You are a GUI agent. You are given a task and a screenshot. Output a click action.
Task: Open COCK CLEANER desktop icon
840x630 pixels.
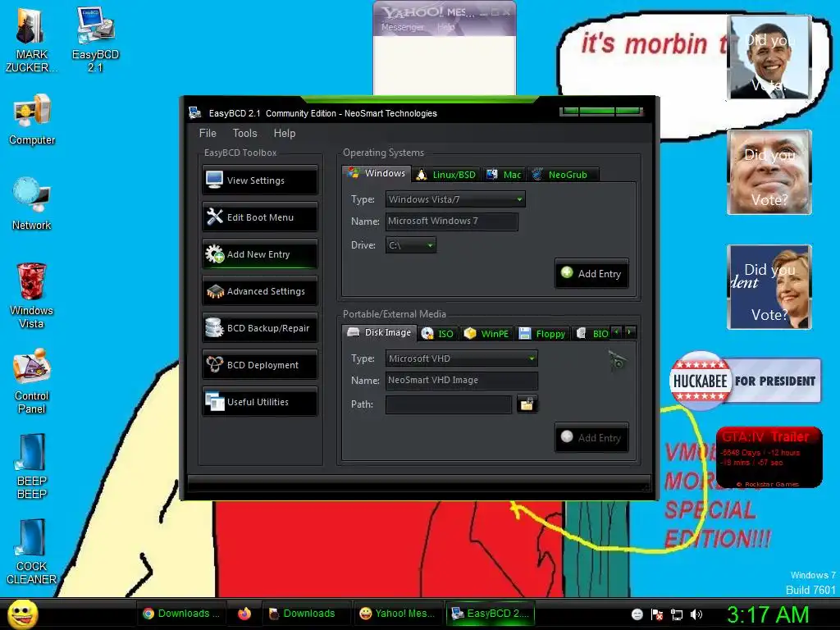point(32,552)
